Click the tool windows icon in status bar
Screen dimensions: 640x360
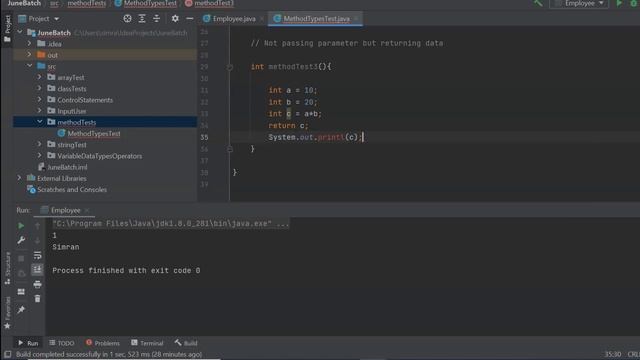coord(7,354)
